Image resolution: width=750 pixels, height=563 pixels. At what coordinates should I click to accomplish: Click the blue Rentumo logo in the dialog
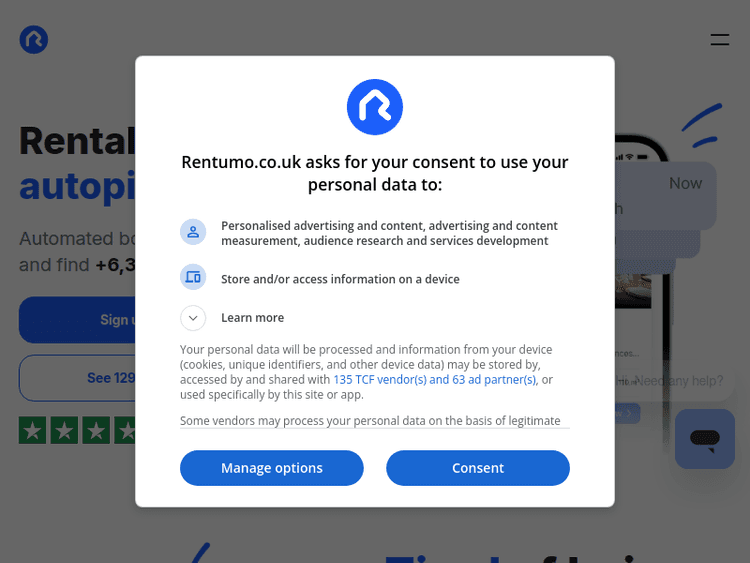pos(375,107)
